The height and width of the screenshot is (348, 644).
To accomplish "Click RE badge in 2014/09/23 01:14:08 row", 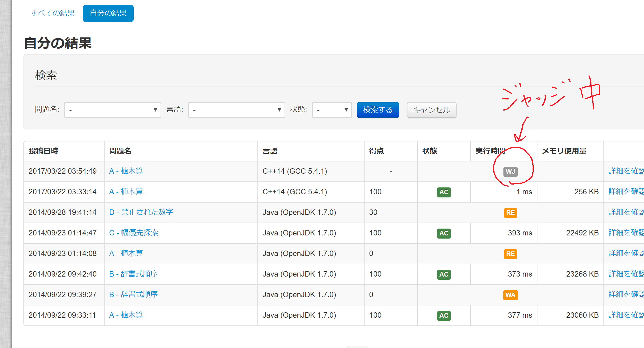I will coord(511,254).
